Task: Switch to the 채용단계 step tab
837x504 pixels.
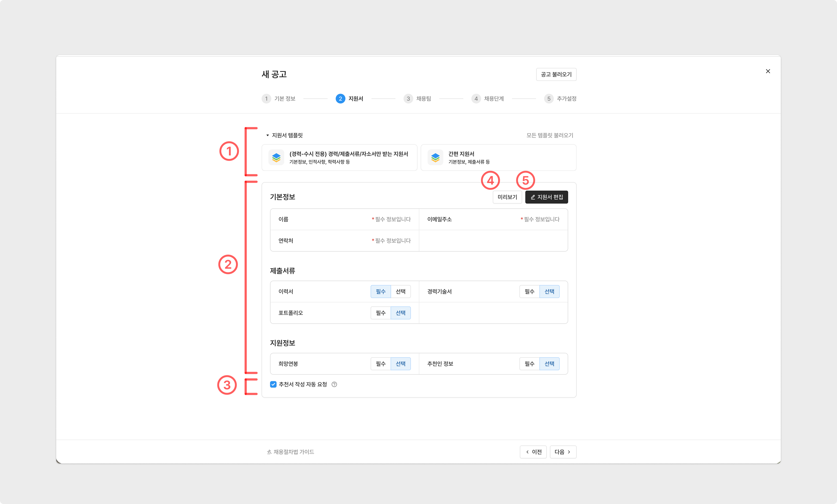Action: tap(494, 98)
